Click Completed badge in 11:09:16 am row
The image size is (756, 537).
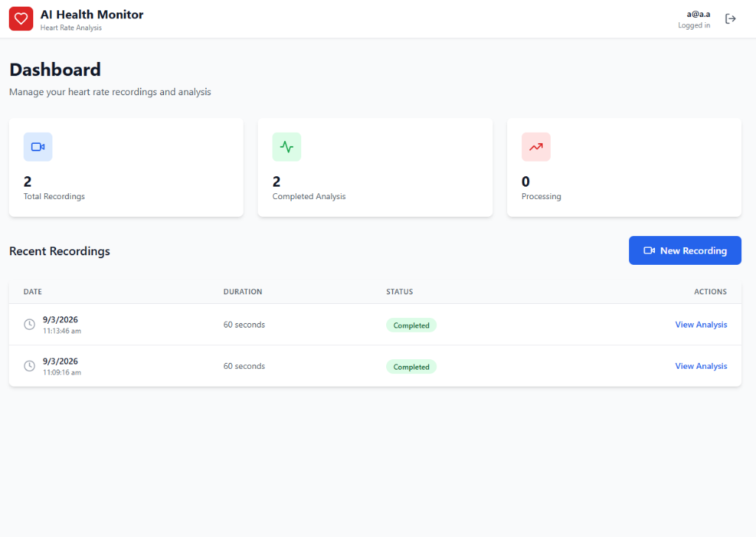pos(411,367)
